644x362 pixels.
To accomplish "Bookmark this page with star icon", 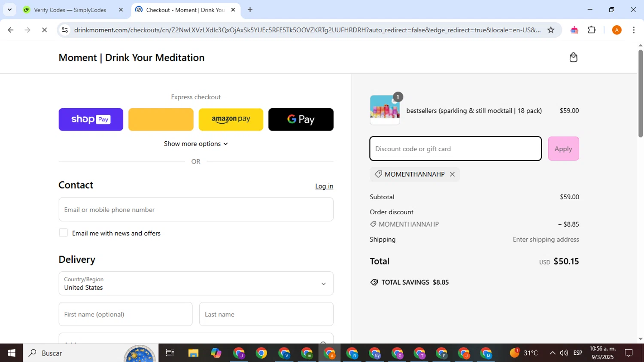I will (x=551, y=30).
